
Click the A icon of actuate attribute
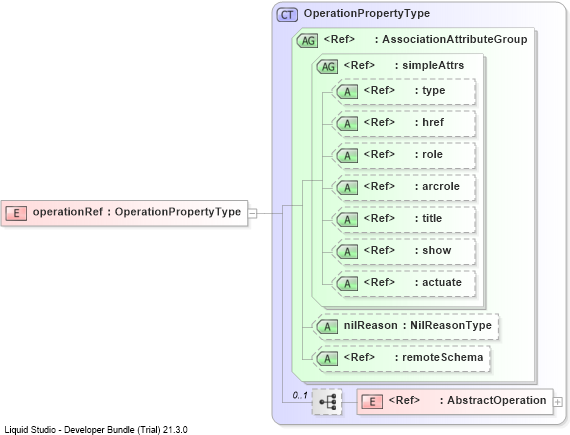coord(347,283)
